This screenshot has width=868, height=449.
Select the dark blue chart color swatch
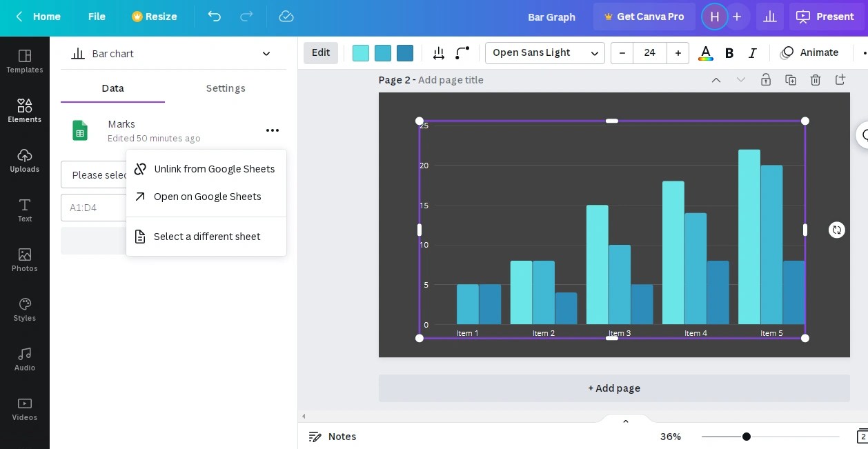tap(405, 52)
